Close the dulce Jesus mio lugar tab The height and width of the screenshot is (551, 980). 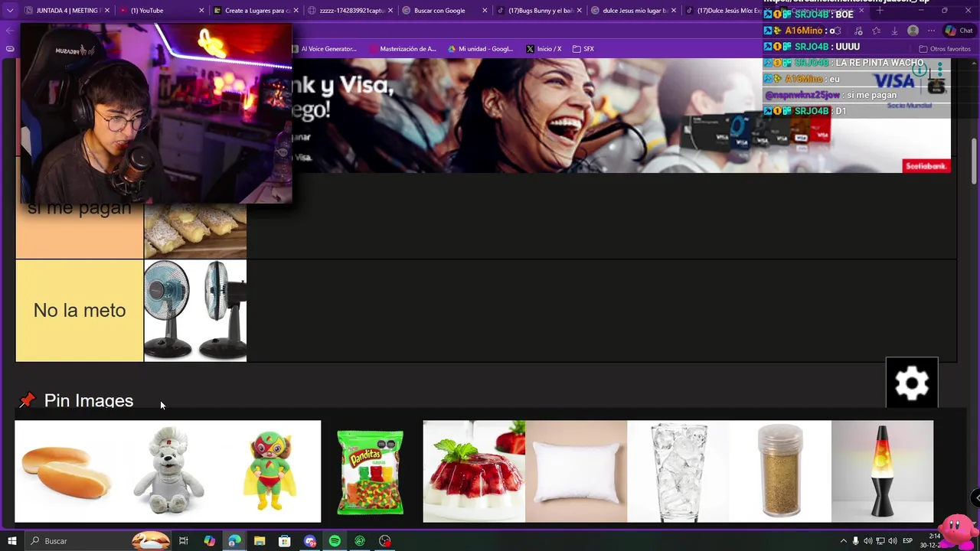(x=674, y=11)
